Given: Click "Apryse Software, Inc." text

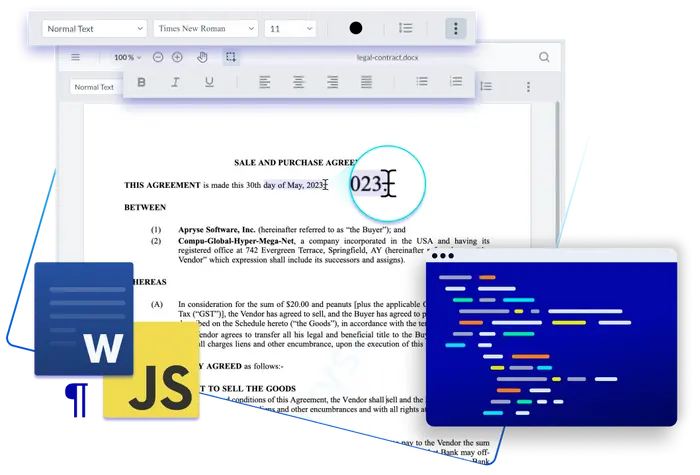Looking at the screenshot, I should tap(217, 229).
